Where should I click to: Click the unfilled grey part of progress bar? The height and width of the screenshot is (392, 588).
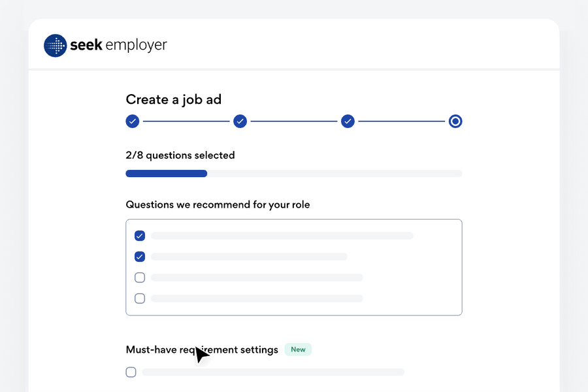335,174
